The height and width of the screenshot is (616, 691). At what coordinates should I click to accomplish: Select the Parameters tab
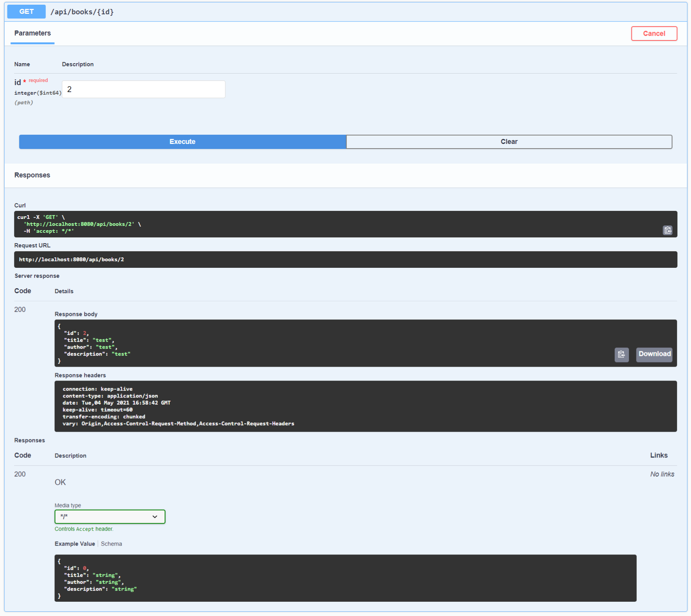pos(32,33)
